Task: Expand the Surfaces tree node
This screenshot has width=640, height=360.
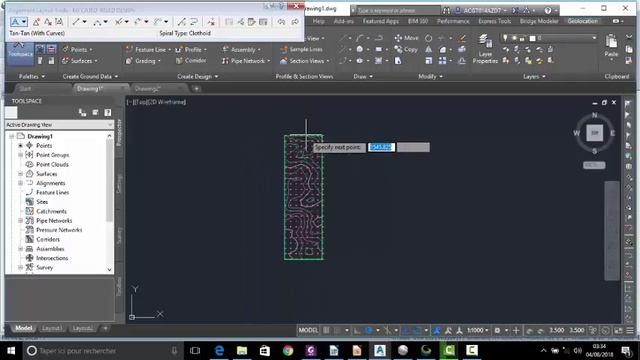Action: tap(20, 174)
